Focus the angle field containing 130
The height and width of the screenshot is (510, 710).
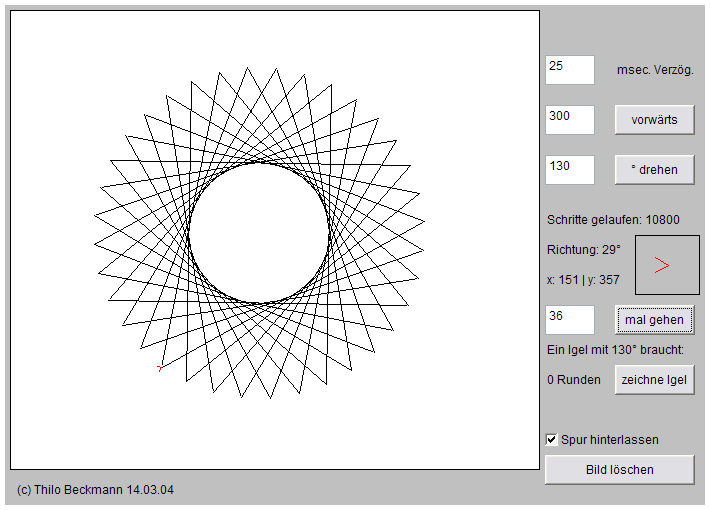click(570, 170)
